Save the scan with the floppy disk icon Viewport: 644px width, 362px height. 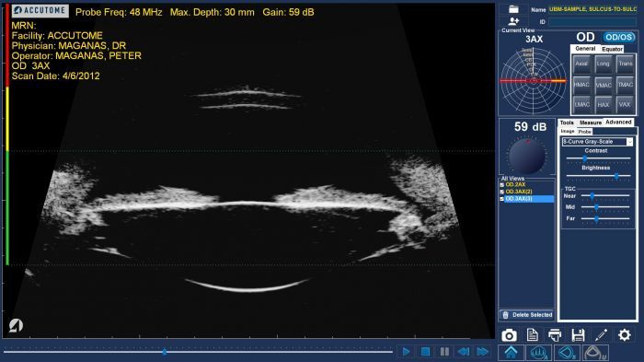pos(578,335)
